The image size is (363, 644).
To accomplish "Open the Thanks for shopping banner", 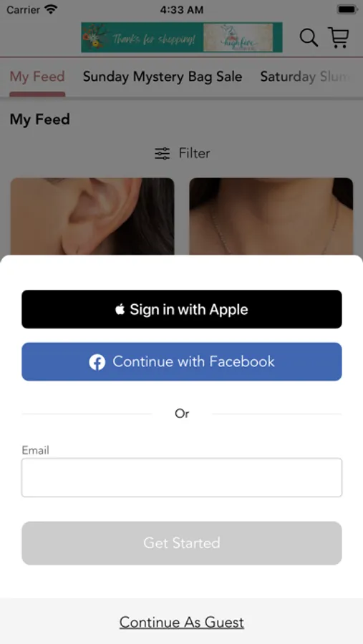I will [182, 37].
